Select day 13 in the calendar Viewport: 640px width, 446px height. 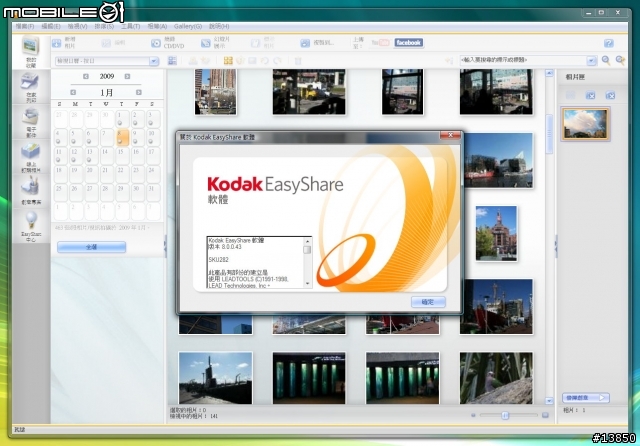point(91,155)
